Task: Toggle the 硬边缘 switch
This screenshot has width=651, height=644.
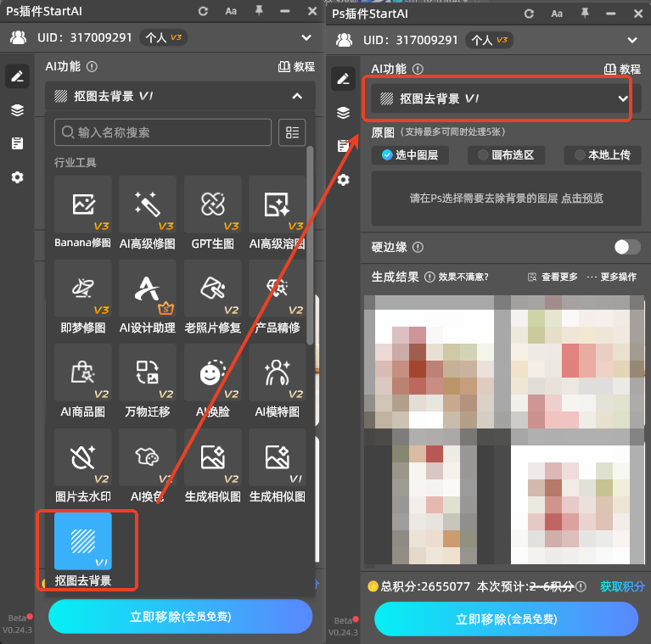Action: 627,247
